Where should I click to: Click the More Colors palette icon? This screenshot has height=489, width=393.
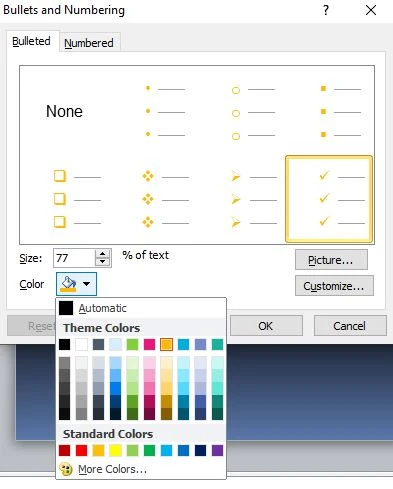pos(66,469)
